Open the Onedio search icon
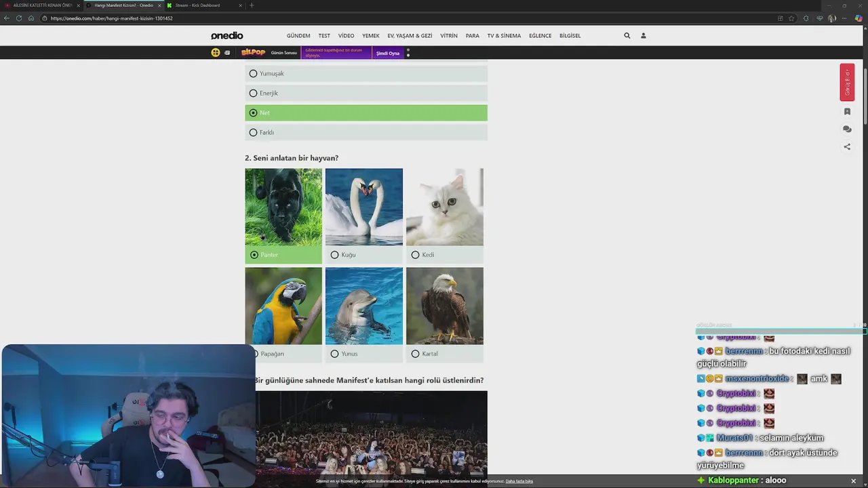The image size is (868, 488). click(627, 35)
